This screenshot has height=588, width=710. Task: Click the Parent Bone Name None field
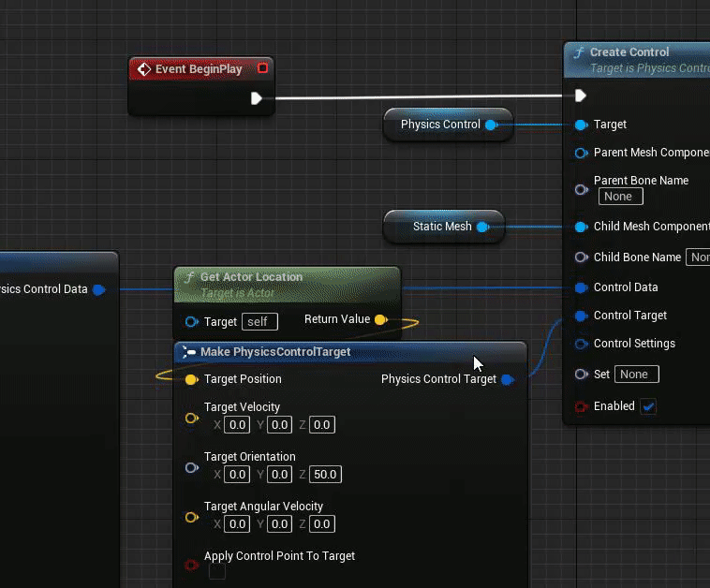(x=620, y=197)
